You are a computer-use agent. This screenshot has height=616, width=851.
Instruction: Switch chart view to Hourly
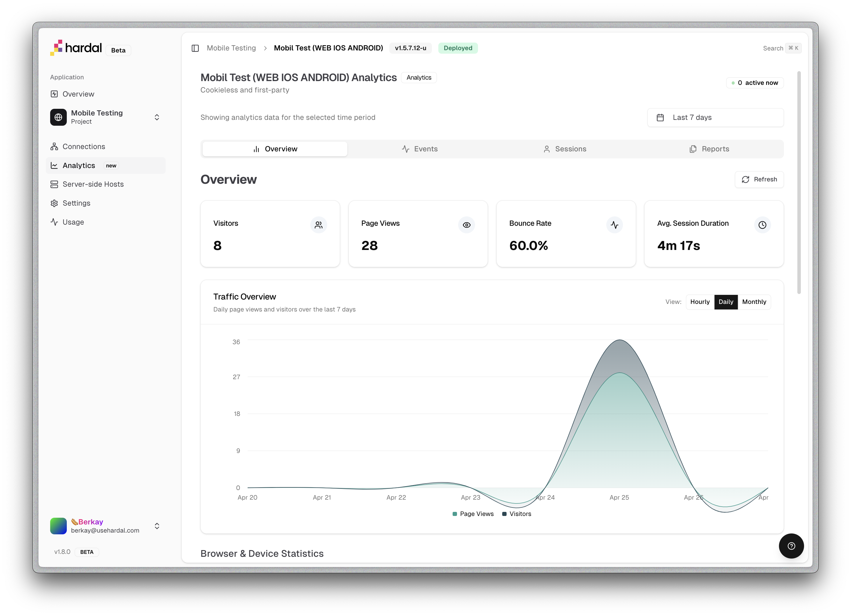pos(700,302)
